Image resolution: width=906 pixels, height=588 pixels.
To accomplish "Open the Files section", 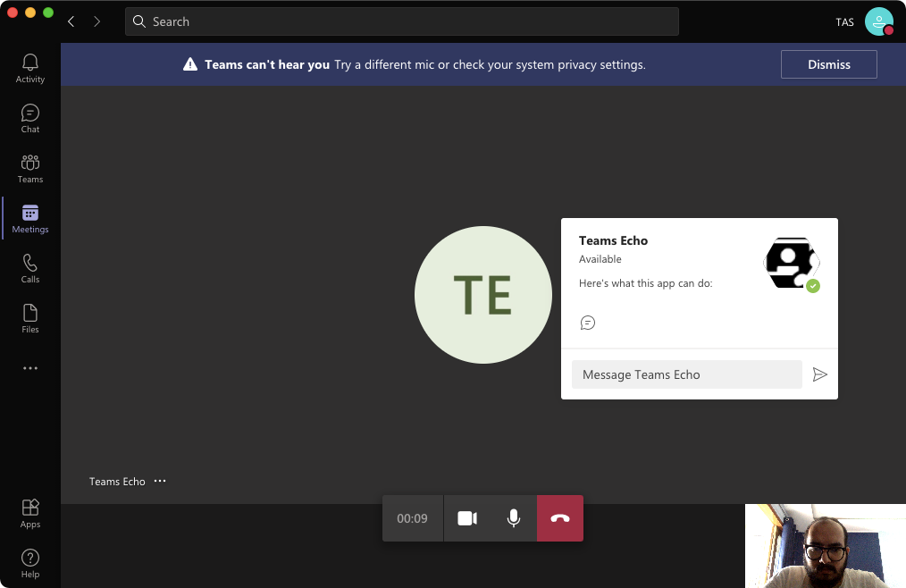I will pos(29,317).
